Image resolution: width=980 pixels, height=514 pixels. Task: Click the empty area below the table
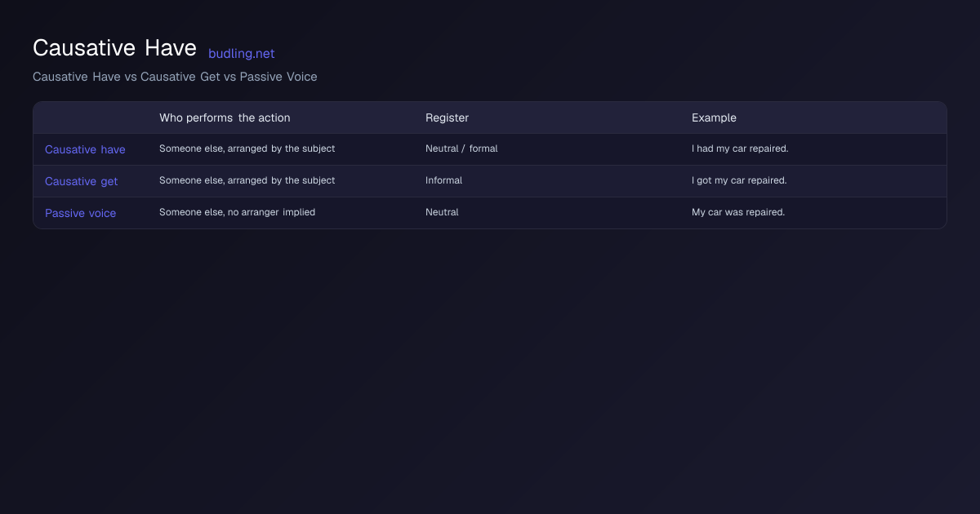pos(490,367)
